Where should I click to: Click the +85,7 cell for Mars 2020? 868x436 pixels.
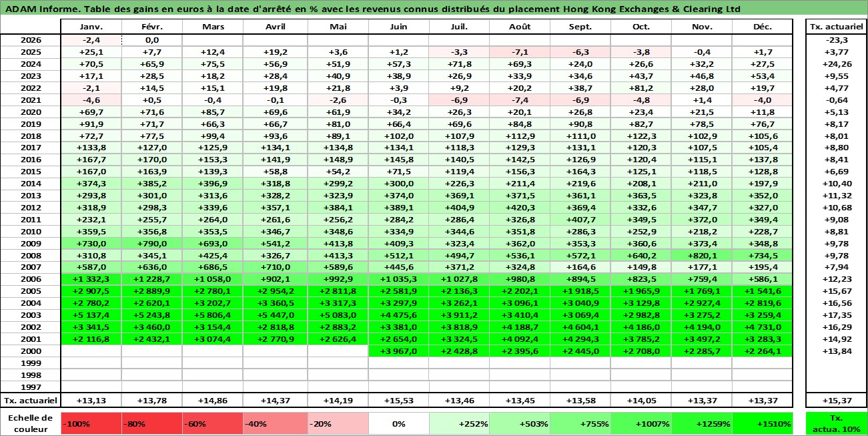[x=212, y=112]
